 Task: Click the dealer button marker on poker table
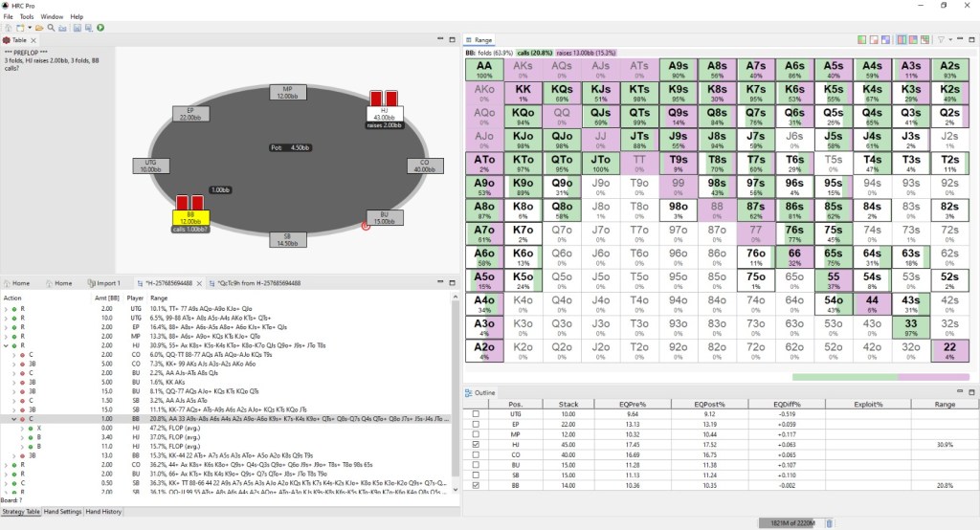point(365,226)
